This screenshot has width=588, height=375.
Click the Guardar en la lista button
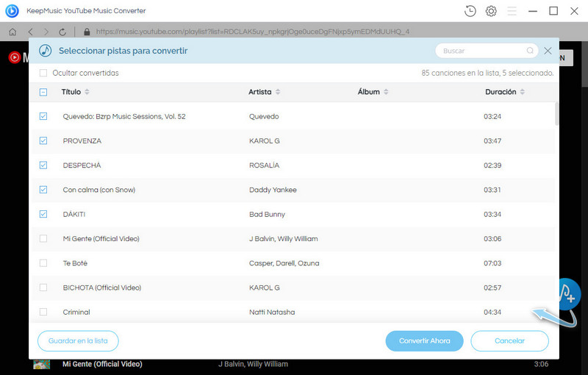coord(78,341)
